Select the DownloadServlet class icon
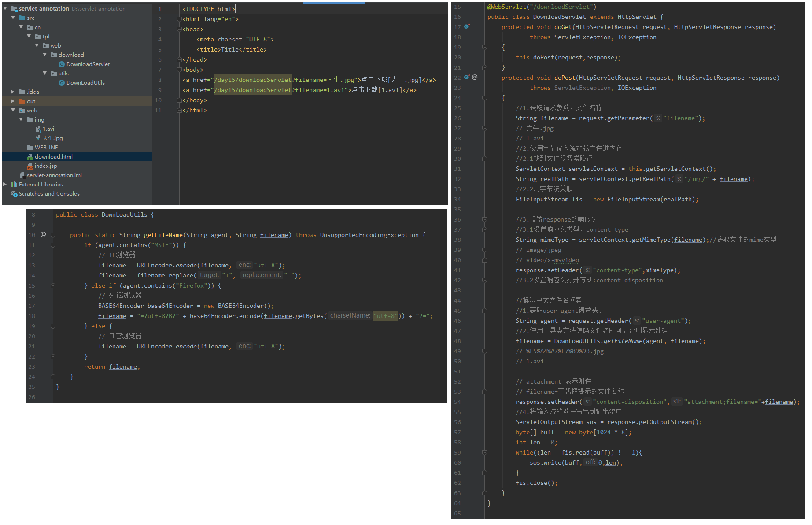This screenshot has width=812, height=525. pos(62,64)
